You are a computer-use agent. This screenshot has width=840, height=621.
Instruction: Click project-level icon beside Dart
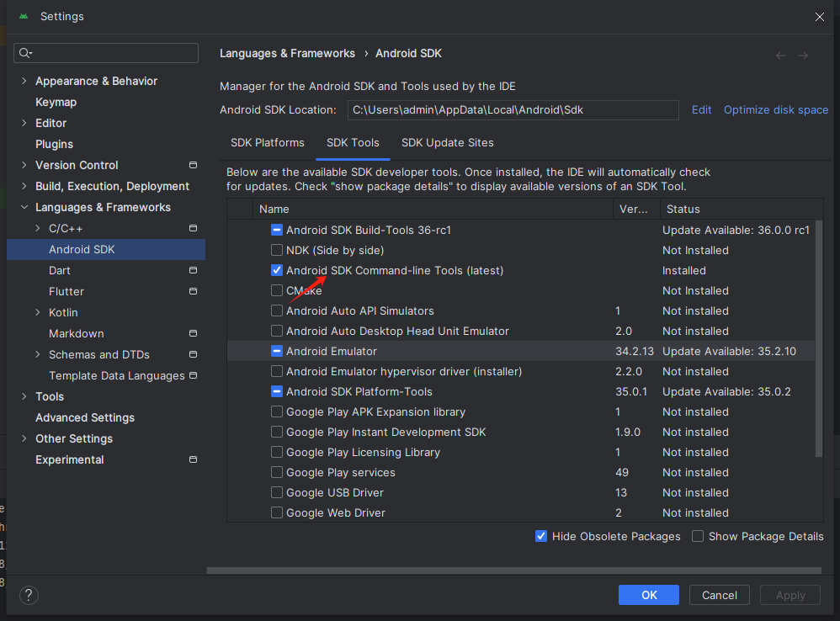(x=194, y=270)
